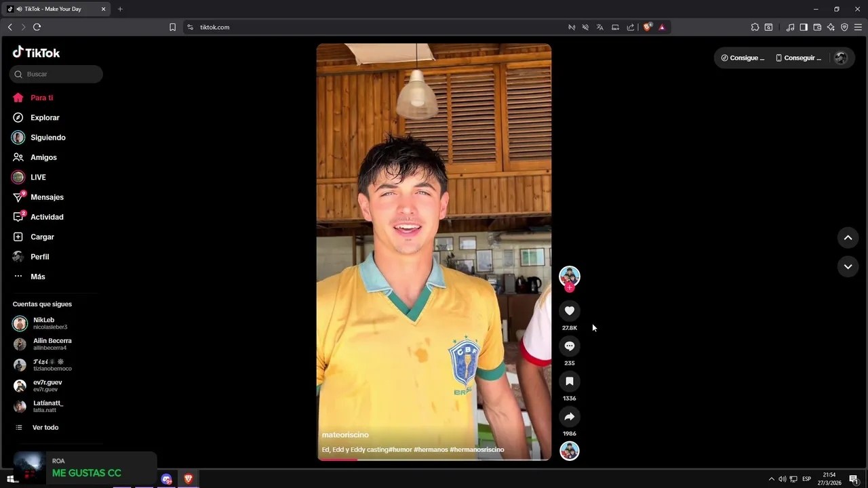Open the Windows Start menu

pyautogui.click(x=11, y=479)
